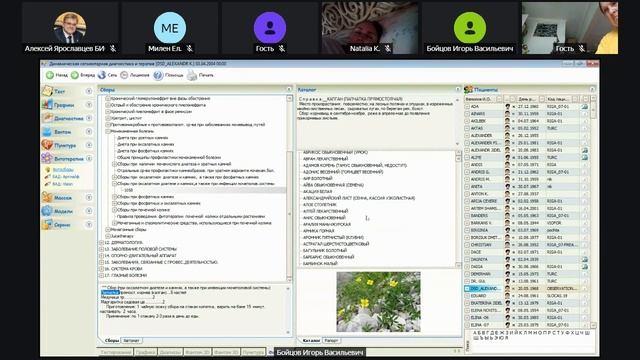This screenshot has width=640, height=360.
Task: Open the Фитотерапия flower icon in sidebar
Action: click(47, 158)
